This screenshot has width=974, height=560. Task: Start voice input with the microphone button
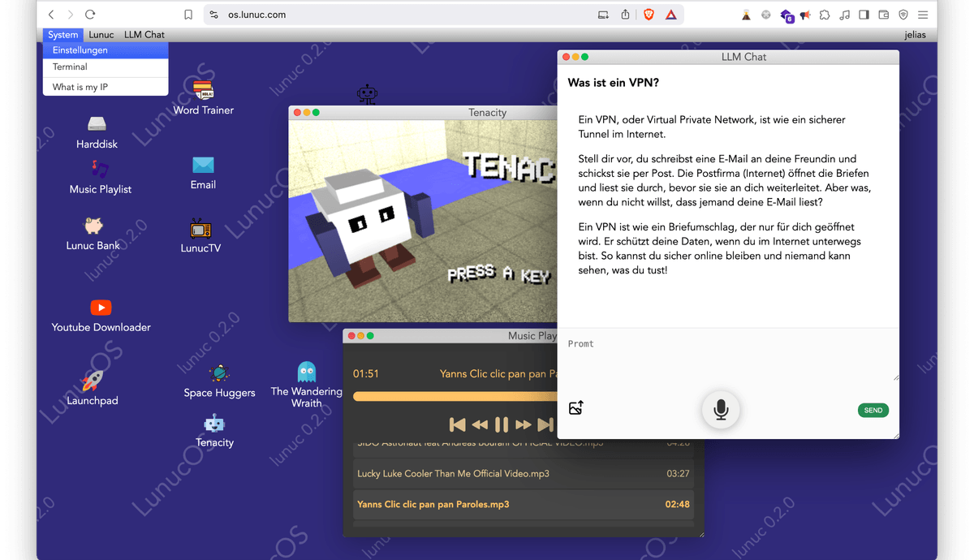[720, 410]
